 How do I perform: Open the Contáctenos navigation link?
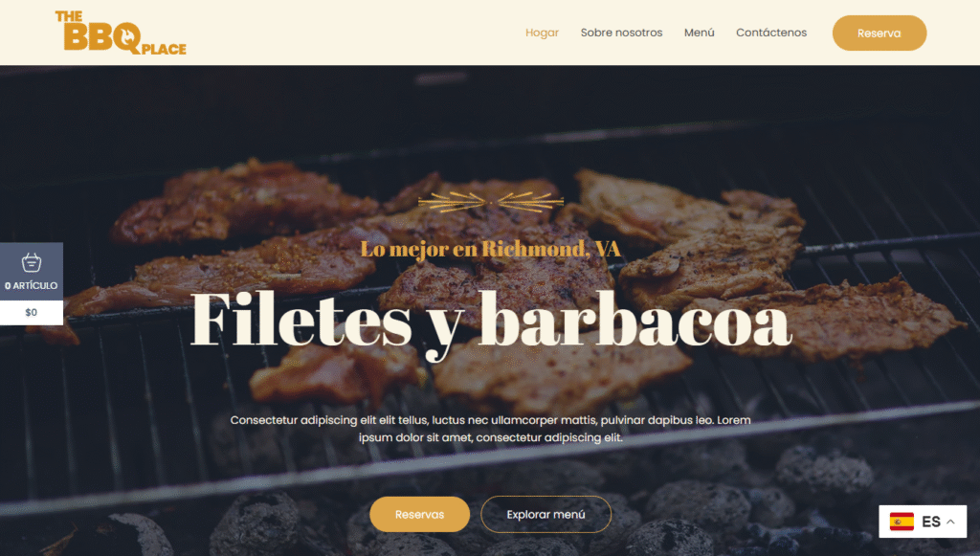click(x=771, y=33)
